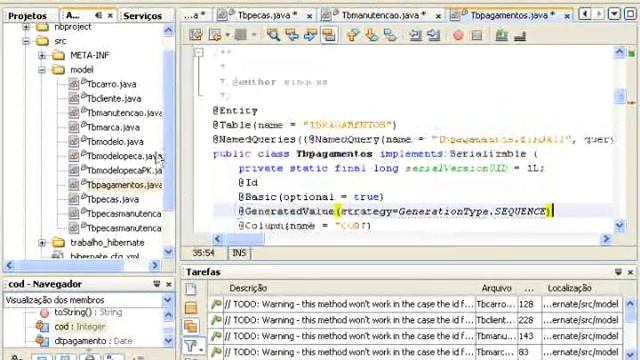Uncomment selected lines toolbar icon
This screenshot has height=360, width=640.
click(x=520, y=36)
